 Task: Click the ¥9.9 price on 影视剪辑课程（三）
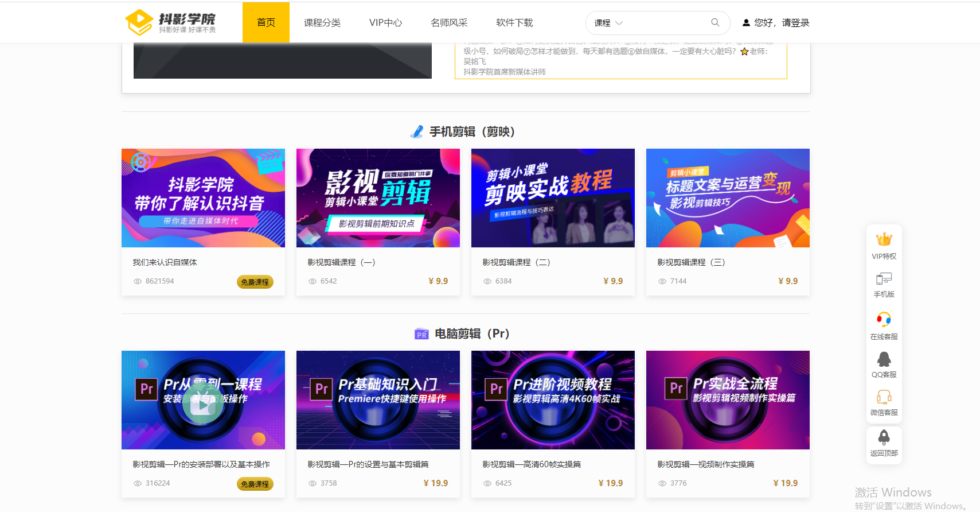tap(788, 281)
